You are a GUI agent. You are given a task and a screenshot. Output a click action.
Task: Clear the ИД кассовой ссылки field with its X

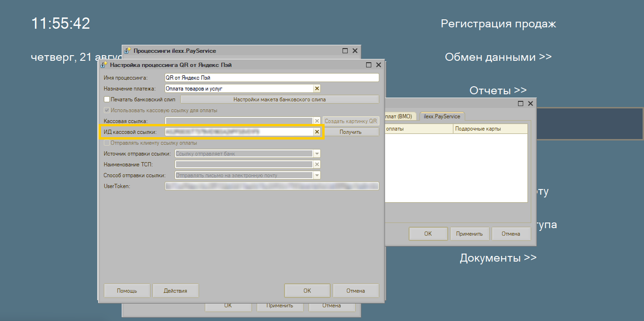point(317,132)
